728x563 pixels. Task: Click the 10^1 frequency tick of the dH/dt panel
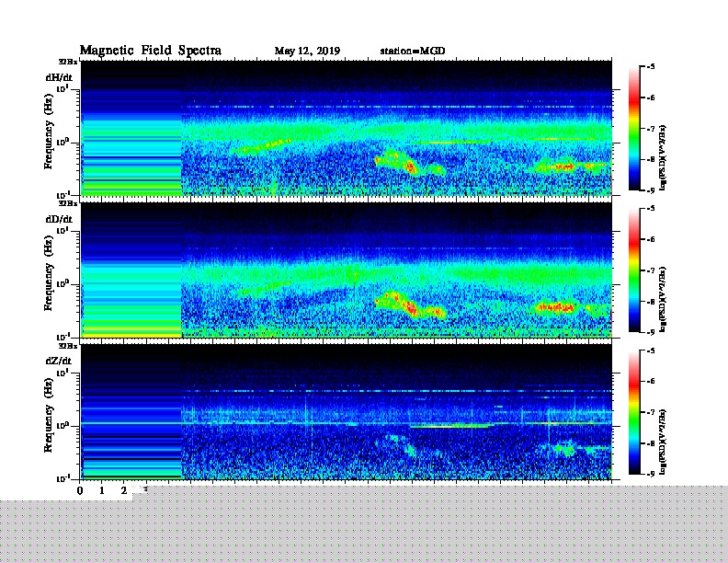(63, 88)
